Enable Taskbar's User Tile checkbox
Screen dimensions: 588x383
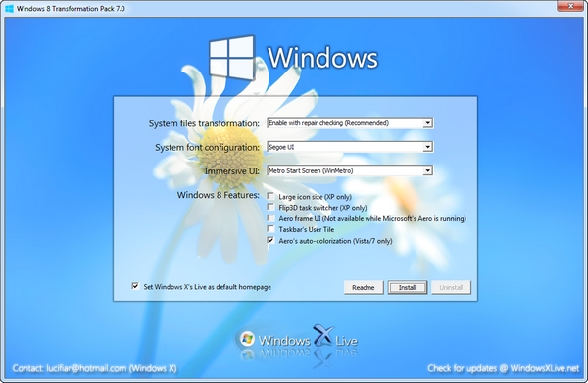[x=270, y=229]
